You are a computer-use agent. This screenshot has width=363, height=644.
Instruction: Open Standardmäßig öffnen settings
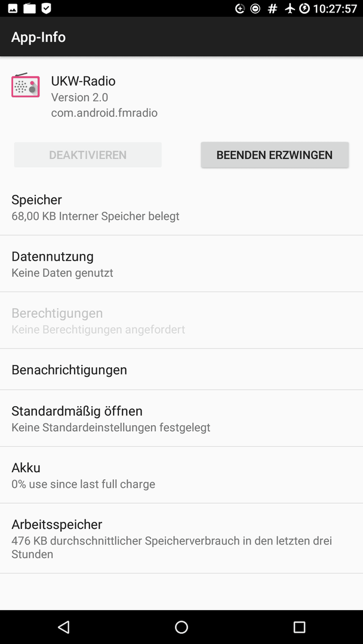pos(181,419)
